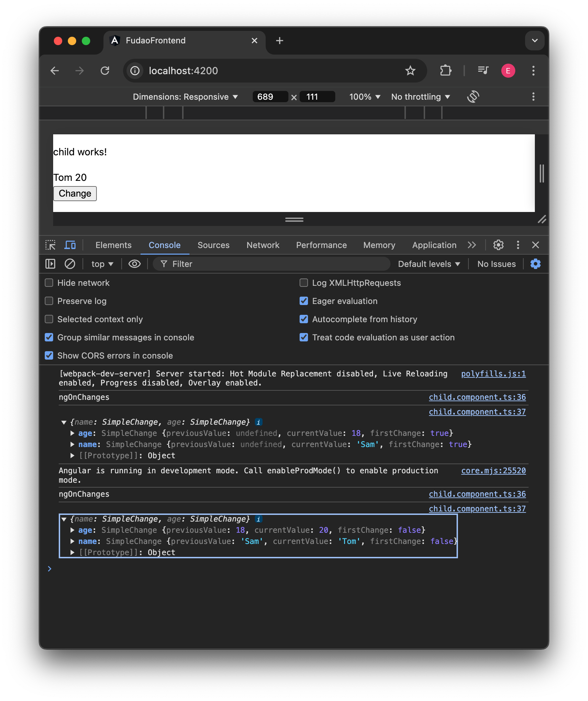This screenshot has width=588, height=701.
Task: Toggle the device toolbar icon
Action: (70, 245)
